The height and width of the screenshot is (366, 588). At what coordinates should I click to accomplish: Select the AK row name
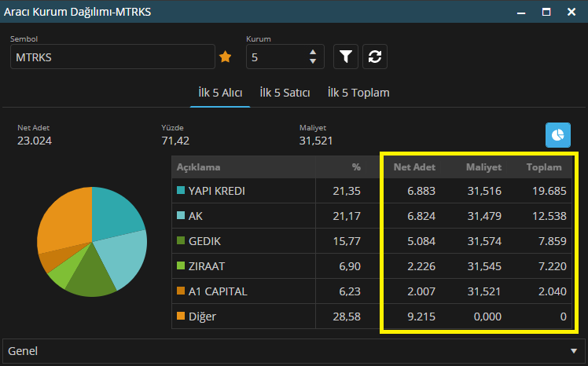[196, 216]
